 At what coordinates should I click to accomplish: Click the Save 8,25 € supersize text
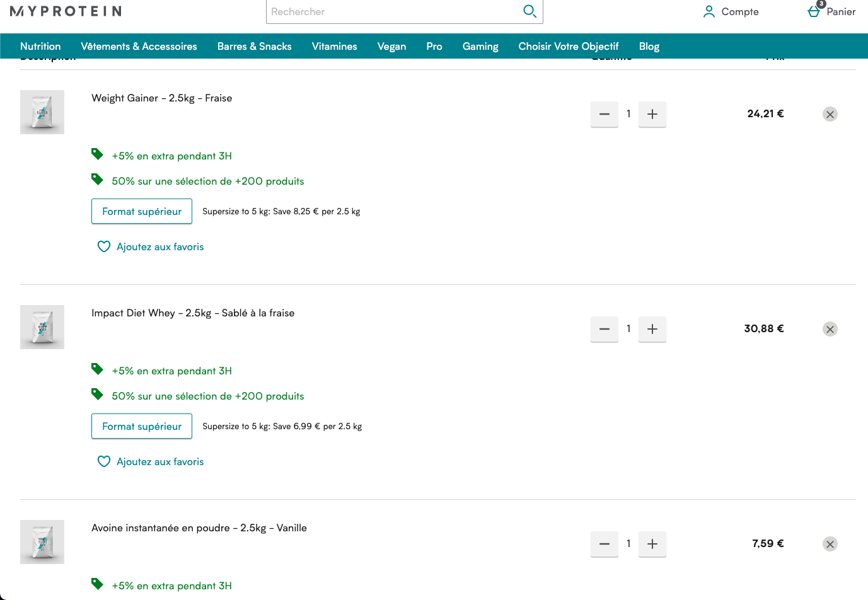point(281,211)
